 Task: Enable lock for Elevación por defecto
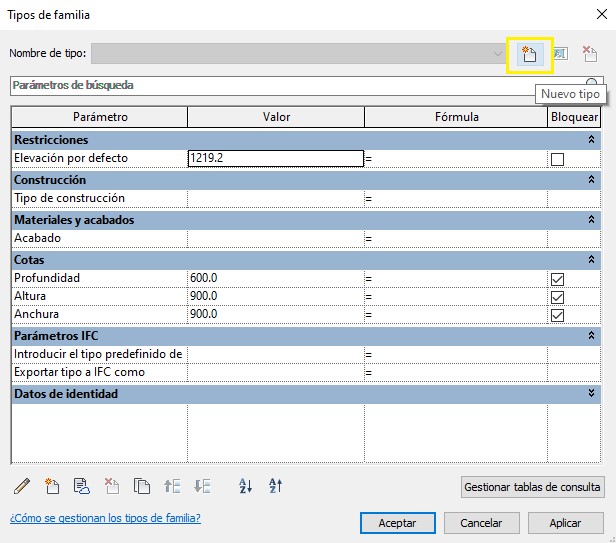[x=558, y=159]
